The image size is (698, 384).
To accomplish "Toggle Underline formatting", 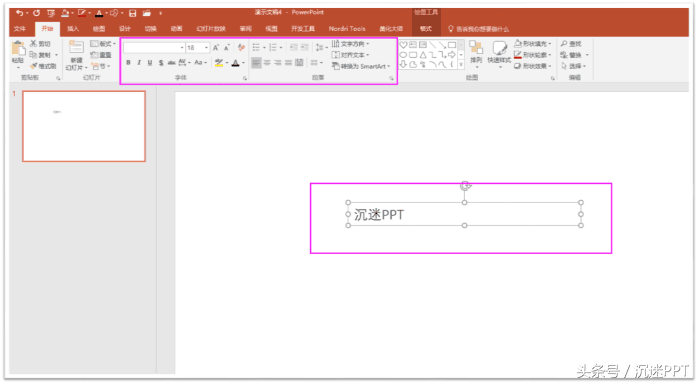I will tap(150, 63).
